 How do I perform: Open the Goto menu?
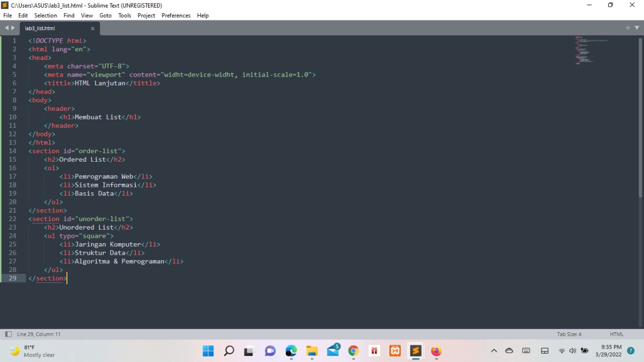pos(106,16)
